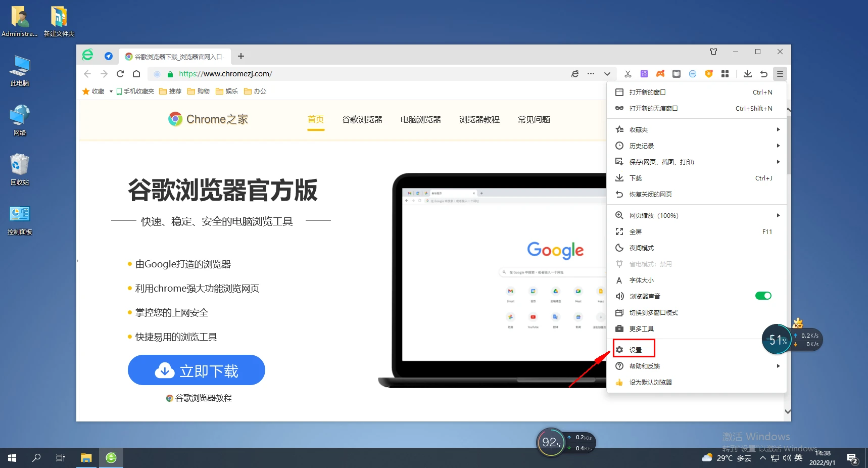
Task: Expand the 收藏夹 submenu
Action: [x=697, y=130]
